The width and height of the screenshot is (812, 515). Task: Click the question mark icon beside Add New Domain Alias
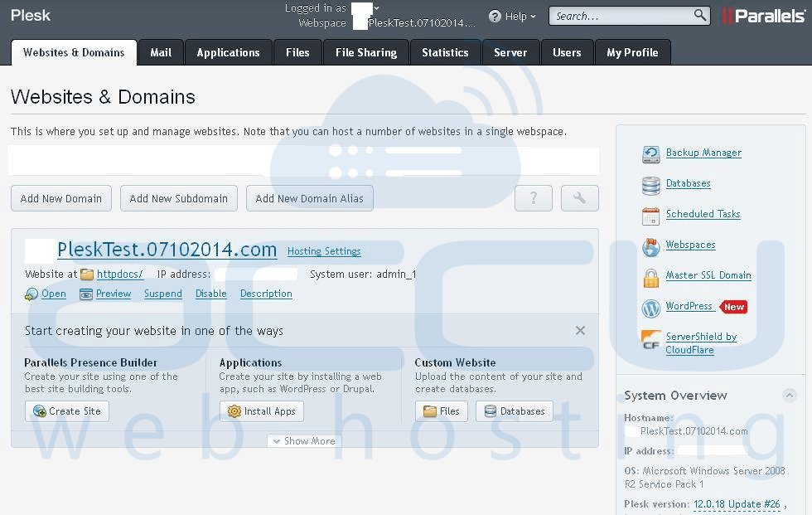pyautogui.click(x=534, y=198)
